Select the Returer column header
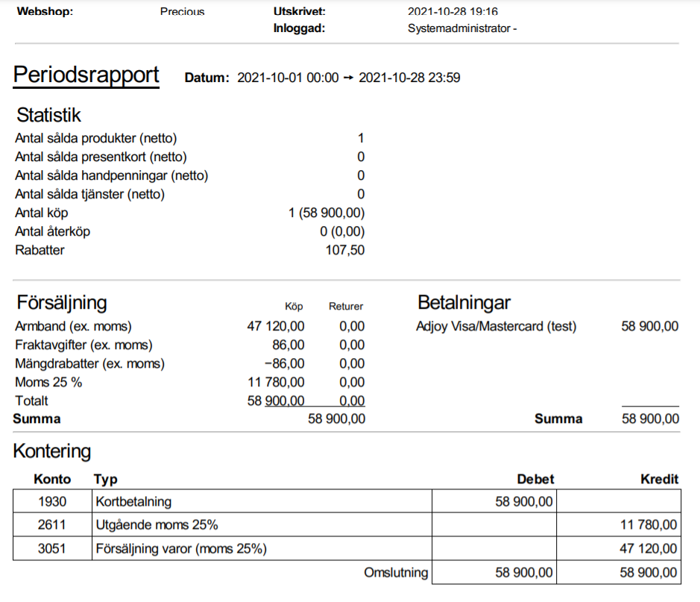Screen dimensions: 700x602 click(x=346, y=307)
